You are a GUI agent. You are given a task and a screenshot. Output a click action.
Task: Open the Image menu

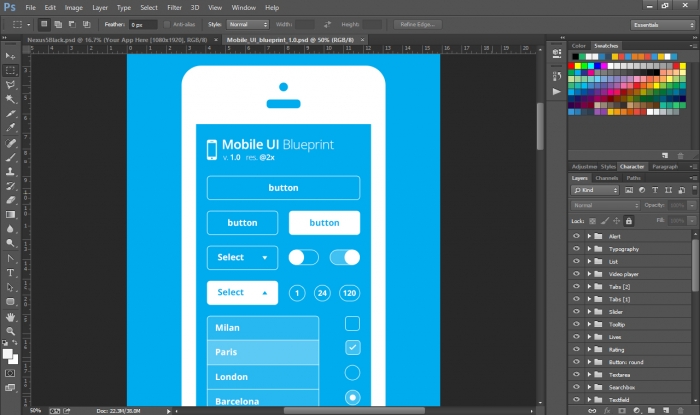pyautogui.click(x=74, y=8)
